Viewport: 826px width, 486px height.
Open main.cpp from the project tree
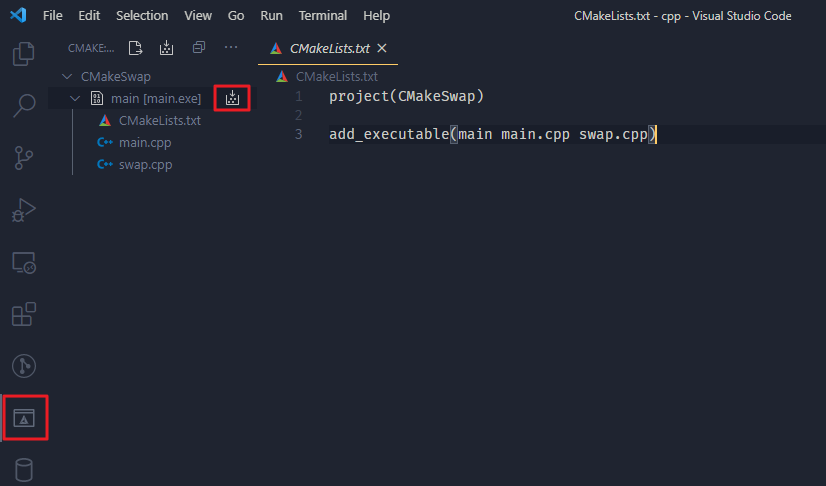[x=137, y=143]
